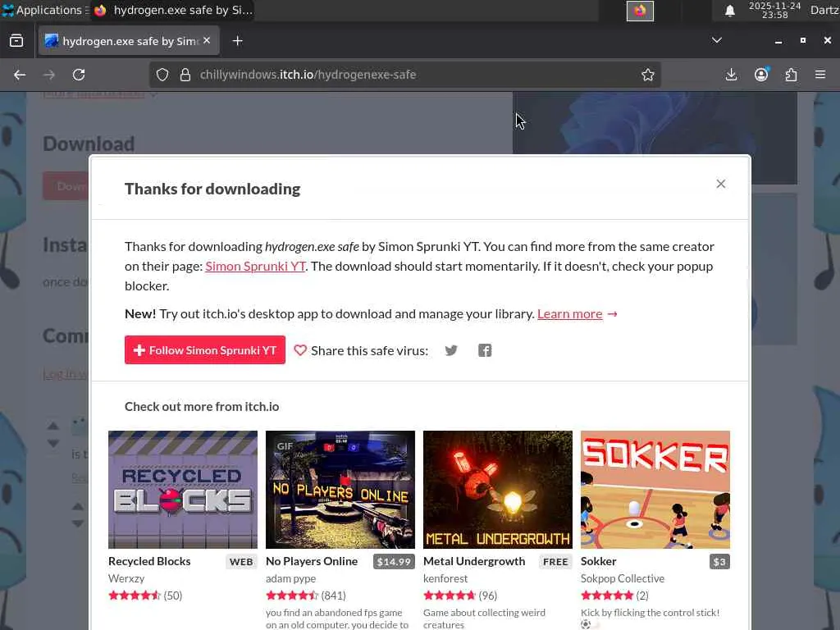View site security lock info
Screen dimensions: 840x630
pyautogui.click(x=185, y=75)
